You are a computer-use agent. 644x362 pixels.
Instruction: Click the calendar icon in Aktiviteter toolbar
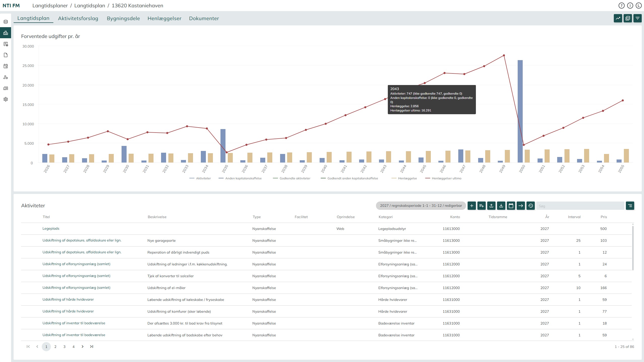(x=511, y=206)
